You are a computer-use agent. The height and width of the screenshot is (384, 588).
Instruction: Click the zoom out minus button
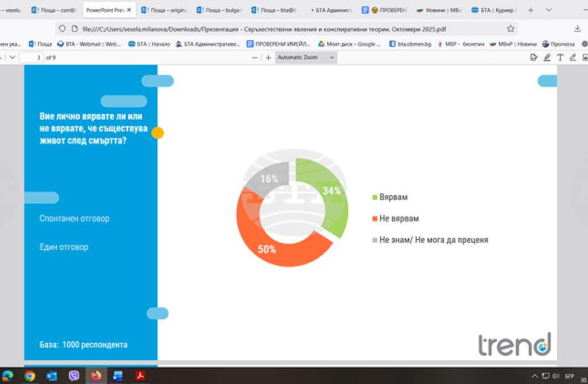point(255,57)
